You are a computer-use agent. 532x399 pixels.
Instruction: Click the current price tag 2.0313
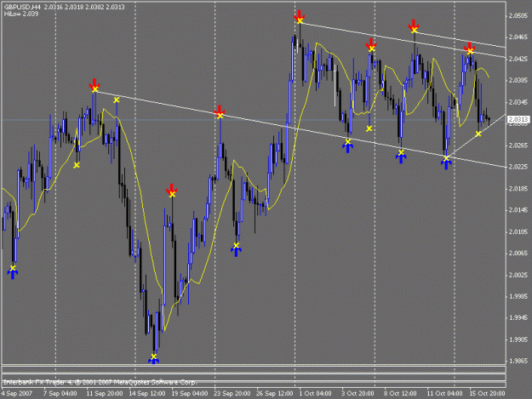point(518,119)
